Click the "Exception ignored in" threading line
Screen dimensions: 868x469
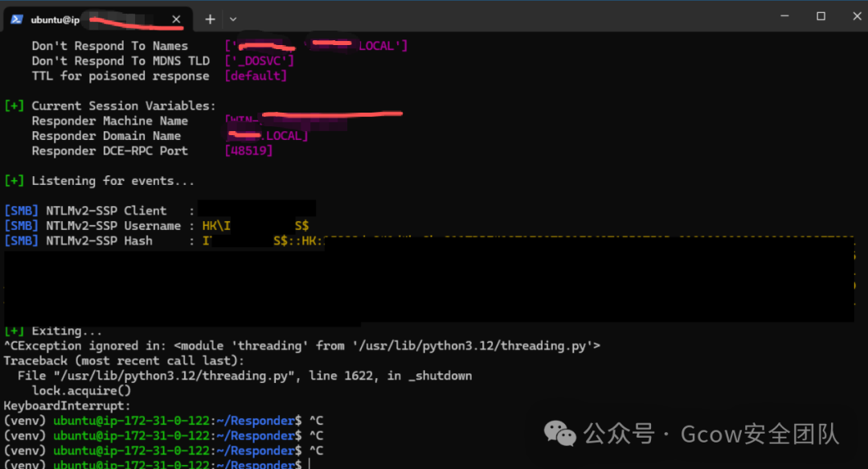301,346
